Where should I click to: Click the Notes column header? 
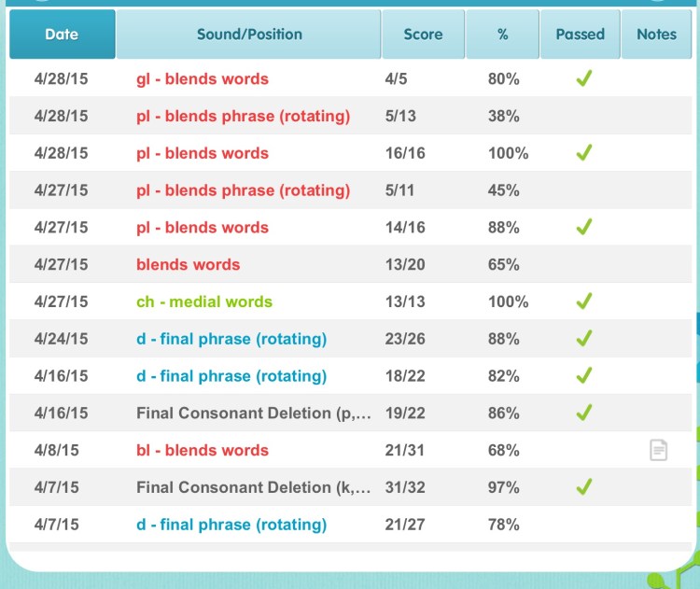(656, 35)
